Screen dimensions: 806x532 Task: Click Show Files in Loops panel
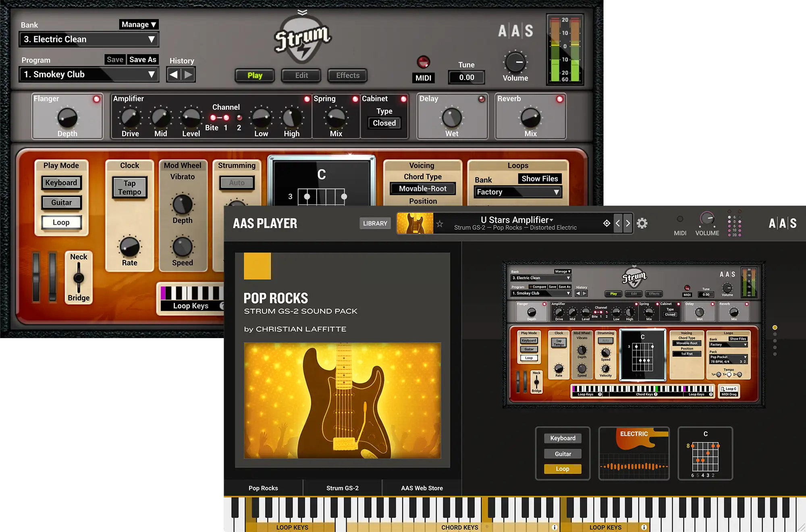(x=540, y=179)
